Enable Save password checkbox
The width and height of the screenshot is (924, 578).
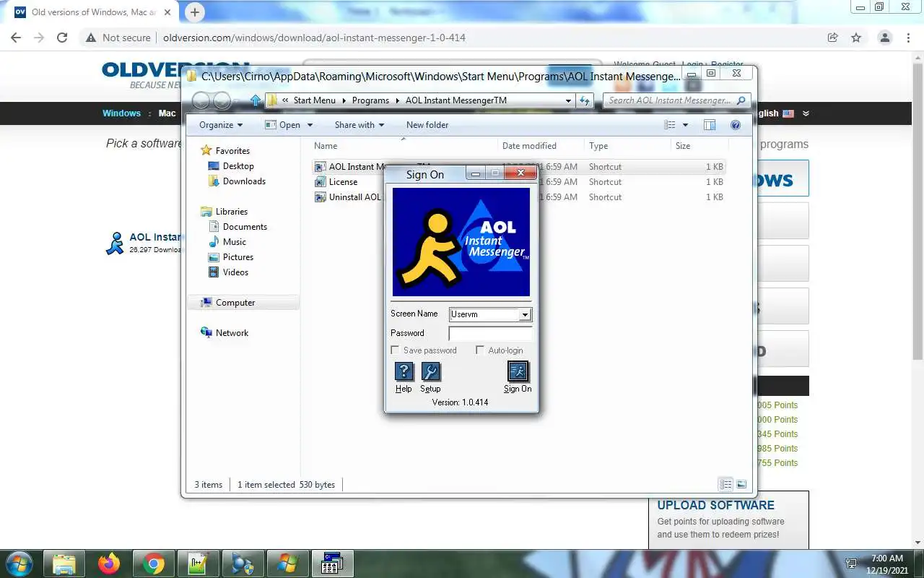click(395, 350)
